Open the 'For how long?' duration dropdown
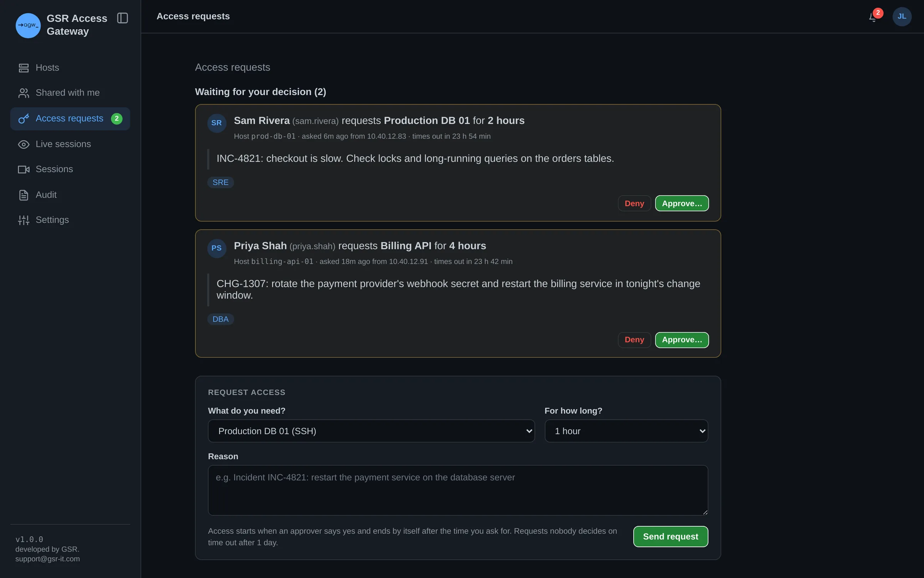This screenshot has height=578, width=924. tap(626, 431)
